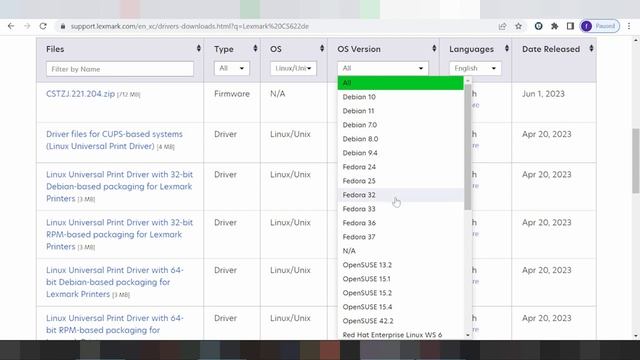Pick Fedora 24 from list
The width and height of the screenshot is (640, 360).
point(400,167)
